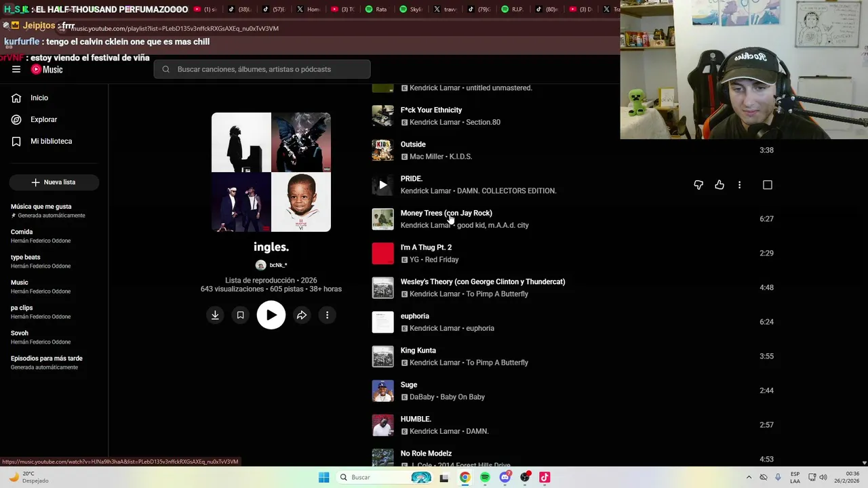The image size is (868, 488).
Task: Open DAMN. COLLECTORS EDITION. album link
Action: tap(507, 191)
